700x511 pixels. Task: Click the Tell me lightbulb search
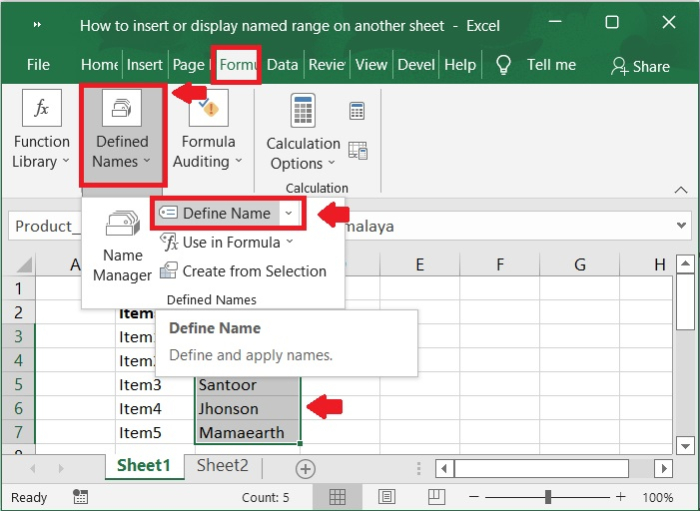pyautogui.click(x=536, y=65)
